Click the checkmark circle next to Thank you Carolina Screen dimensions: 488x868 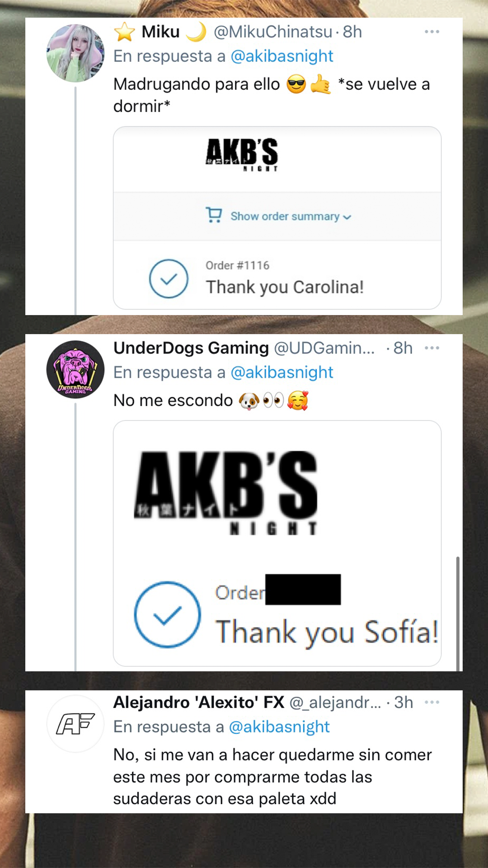169,278
